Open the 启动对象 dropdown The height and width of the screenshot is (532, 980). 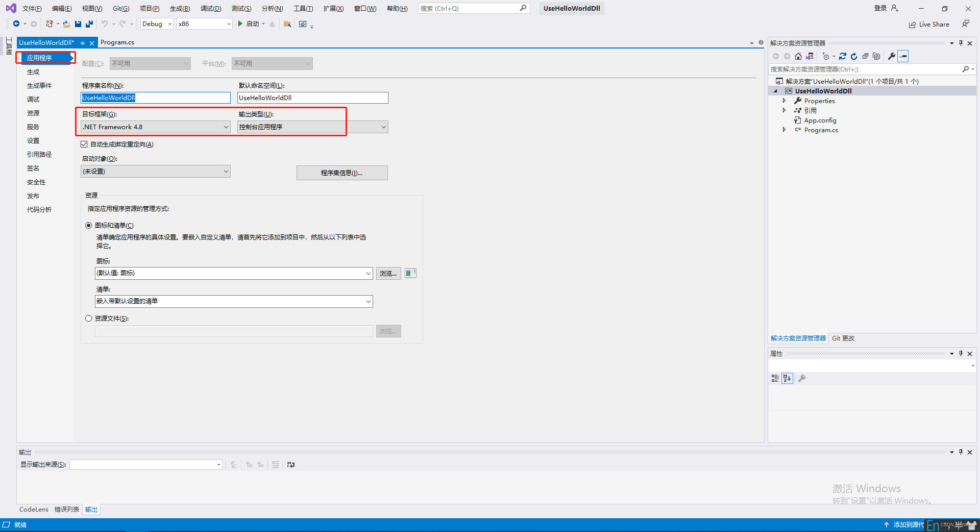pos(156,172)
